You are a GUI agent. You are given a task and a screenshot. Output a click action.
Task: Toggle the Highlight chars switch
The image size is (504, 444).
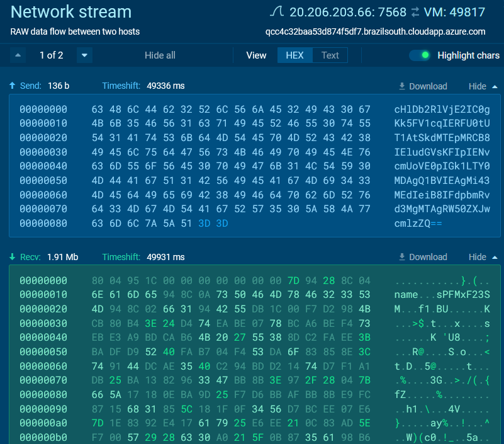click(420, 55)
